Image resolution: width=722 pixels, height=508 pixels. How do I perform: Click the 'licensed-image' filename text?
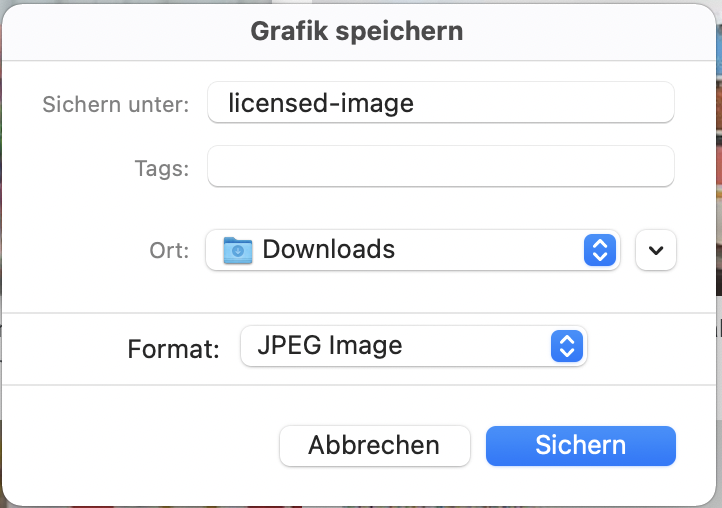[321, 103]
